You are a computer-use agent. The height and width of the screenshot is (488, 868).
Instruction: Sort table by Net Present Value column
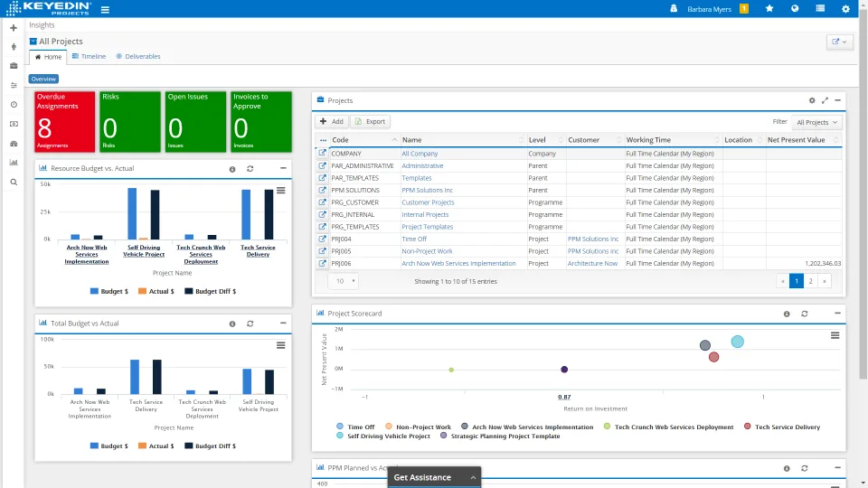point(803,140)
